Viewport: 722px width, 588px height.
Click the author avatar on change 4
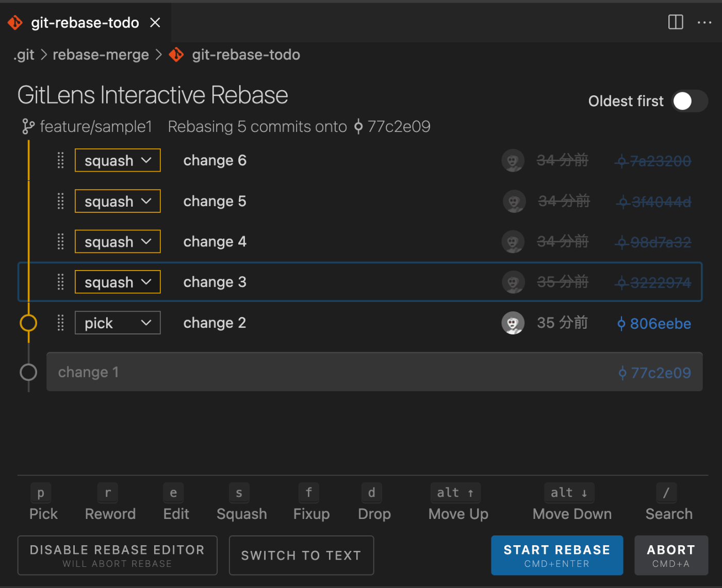click(513, 242)
